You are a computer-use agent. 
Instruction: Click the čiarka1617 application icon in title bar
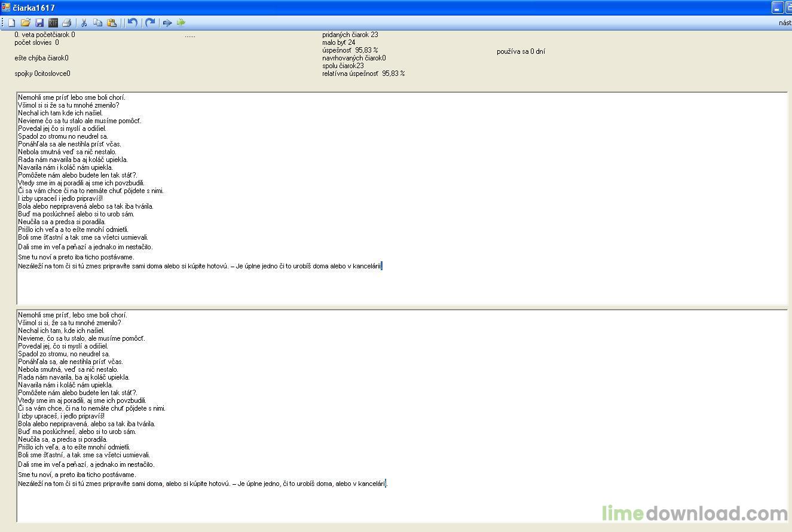coord(6,8)
